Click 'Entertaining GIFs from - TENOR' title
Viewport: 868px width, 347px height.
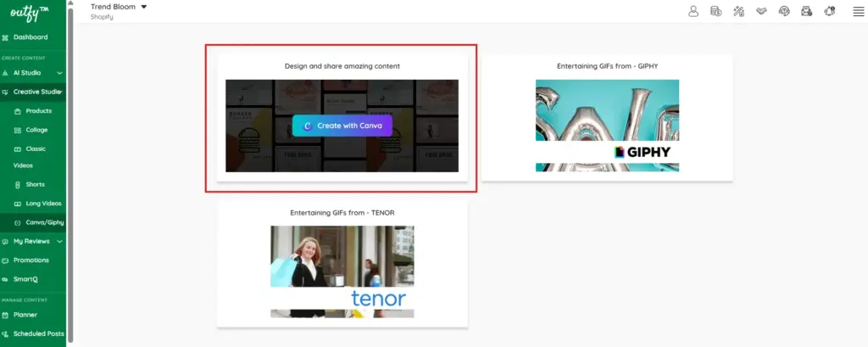point(342,212)
